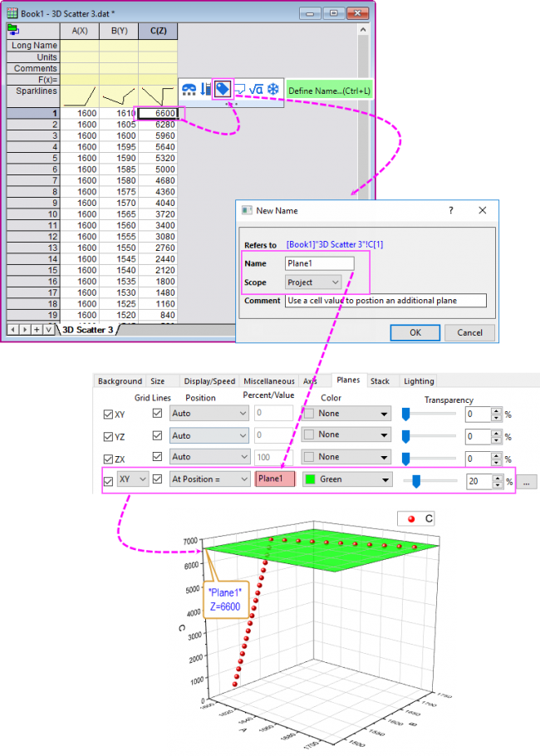Switch to the Display/Speed tab
The image size is (540, 756).
[206, 381]
